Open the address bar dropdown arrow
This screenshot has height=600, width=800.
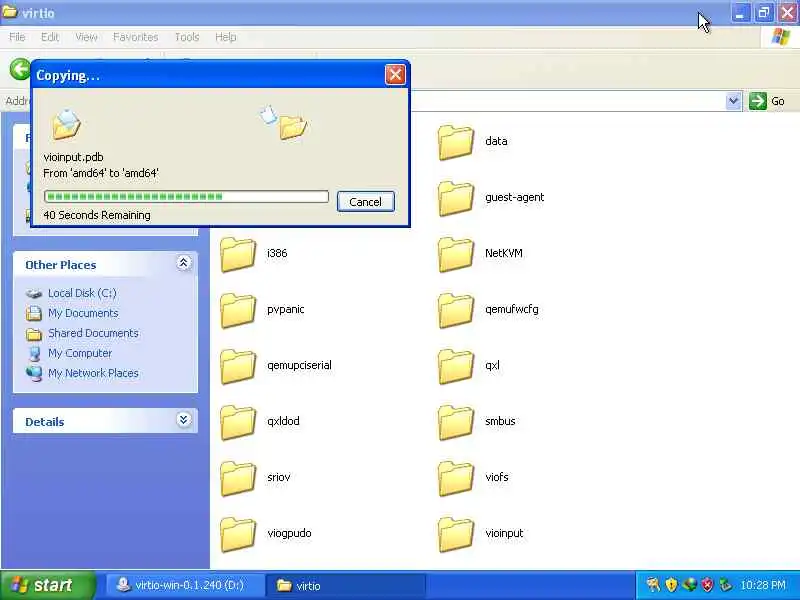click(733, 101)
